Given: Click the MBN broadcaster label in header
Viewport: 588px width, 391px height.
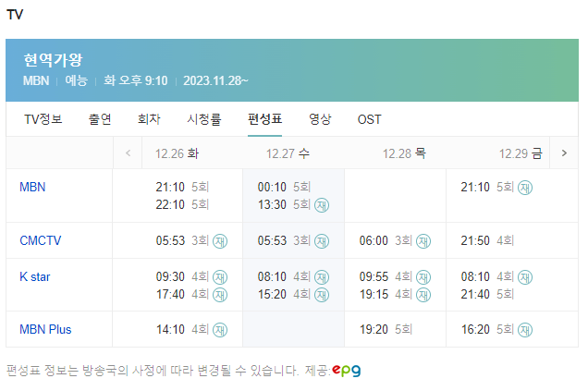Looking at the screenshot, I should pos(36,80).
